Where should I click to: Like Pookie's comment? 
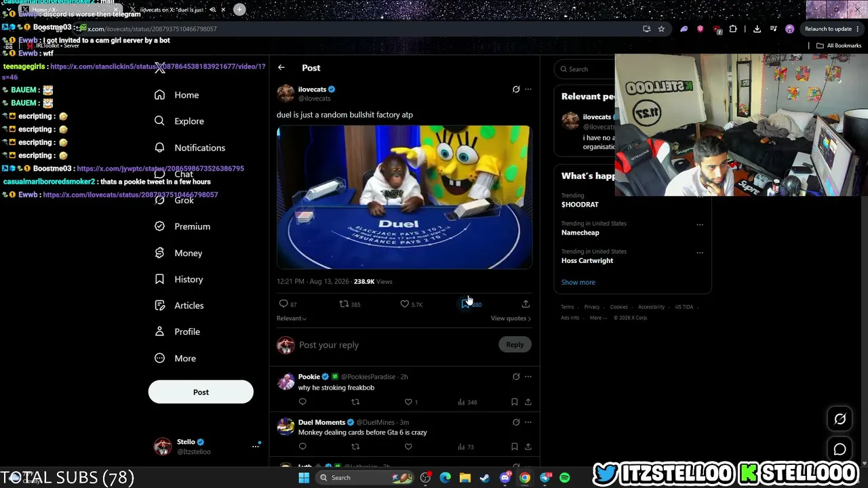click(x=408, y=402)
